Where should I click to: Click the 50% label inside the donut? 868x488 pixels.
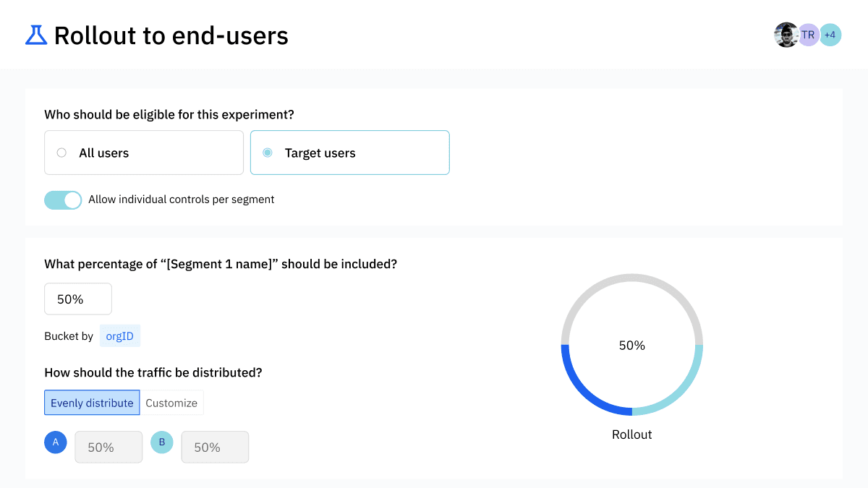click(632, 346)
